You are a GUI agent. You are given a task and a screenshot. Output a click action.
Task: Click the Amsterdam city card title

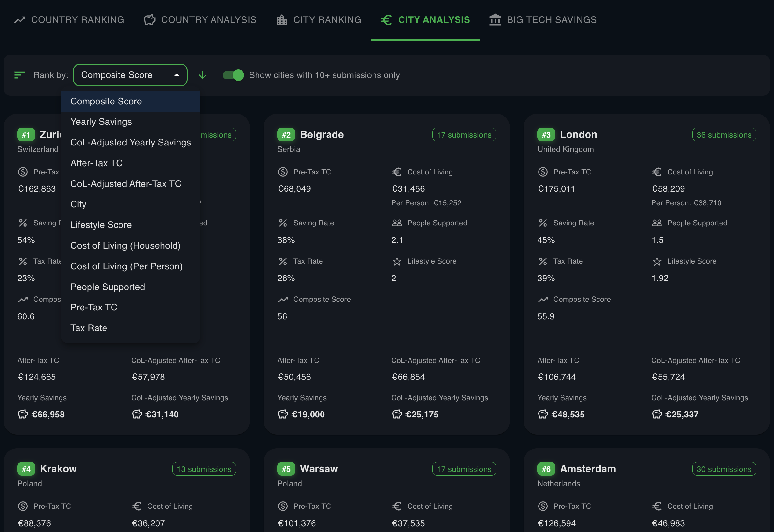[x=588, y=469]
